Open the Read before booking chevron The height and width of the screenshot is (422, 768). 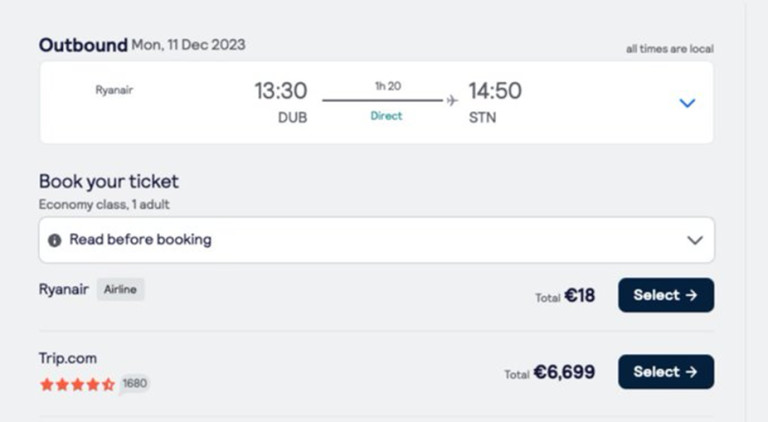click(x=695, y=240)
